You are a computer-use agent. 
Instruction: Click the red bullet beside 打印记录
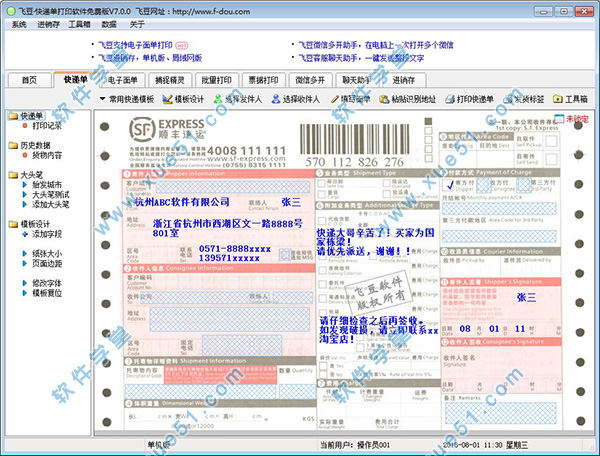point(25,125)
